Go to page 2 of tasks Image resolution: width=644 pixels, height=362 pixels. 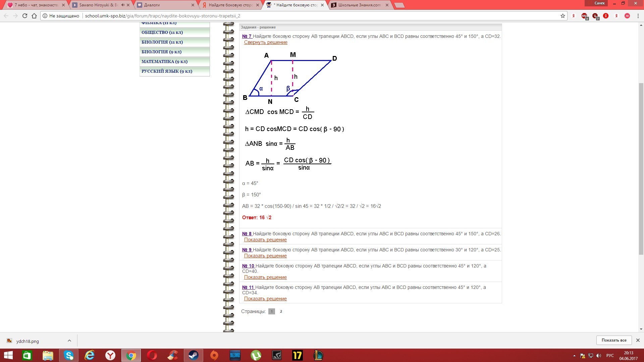(x=281, y=311)
